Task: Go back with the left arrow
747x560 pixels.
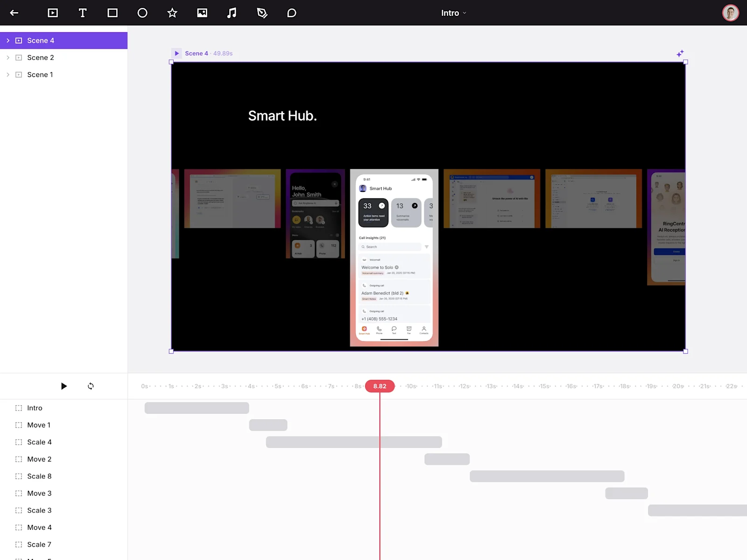Action: (x=14, y=13)
